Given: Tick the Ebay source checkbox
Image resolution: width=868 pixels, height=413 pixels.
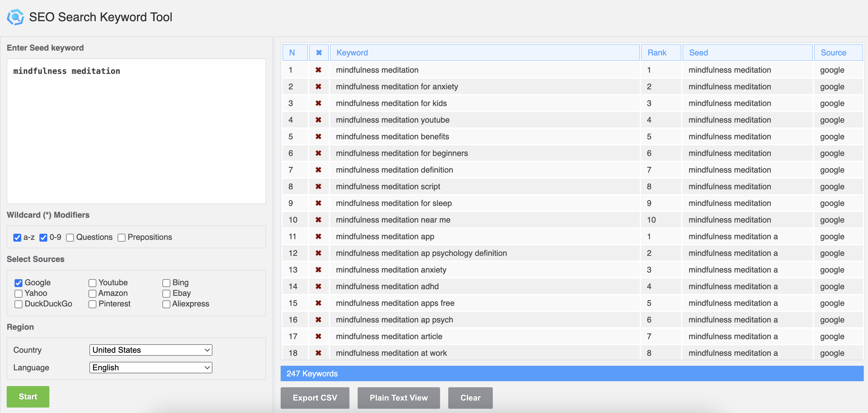Looking at the screenshot, I should click(x=166, y=293).
